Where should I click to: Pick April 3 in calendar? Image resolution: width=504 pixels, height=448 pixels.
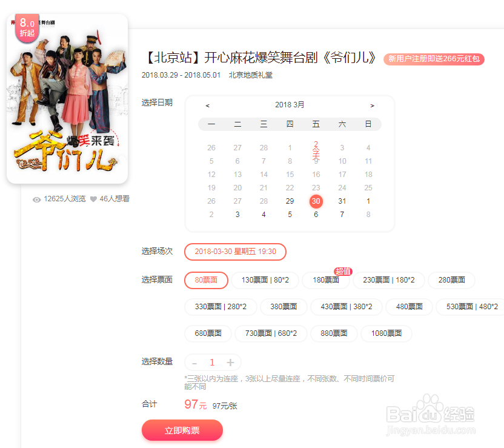pyautogui.click(x=237, y=214)
